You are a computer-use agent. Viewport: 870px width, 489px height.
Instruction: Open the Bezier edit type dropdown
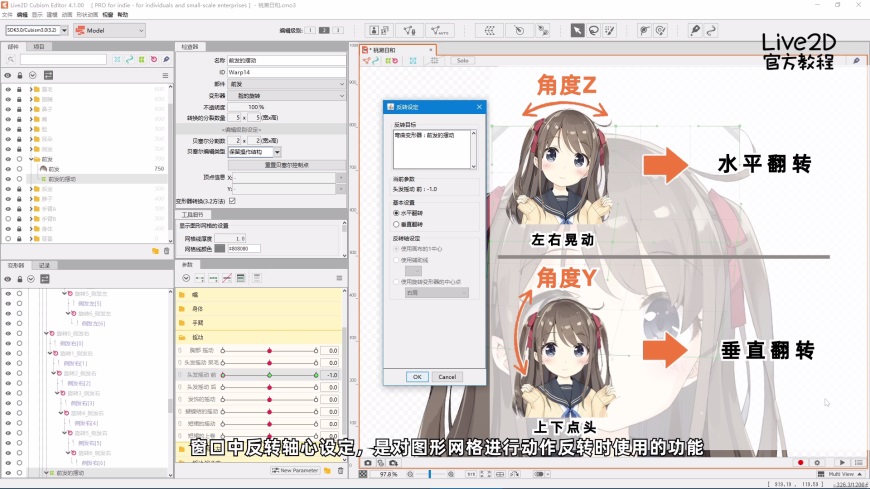(x=254, y=152)
